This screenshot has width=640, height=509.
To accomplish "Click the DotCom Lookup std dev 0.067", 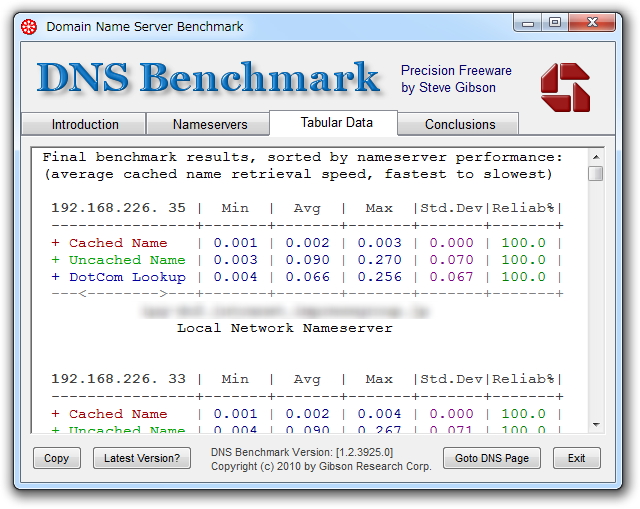I will pyautogui.click(x=451, y=277).
